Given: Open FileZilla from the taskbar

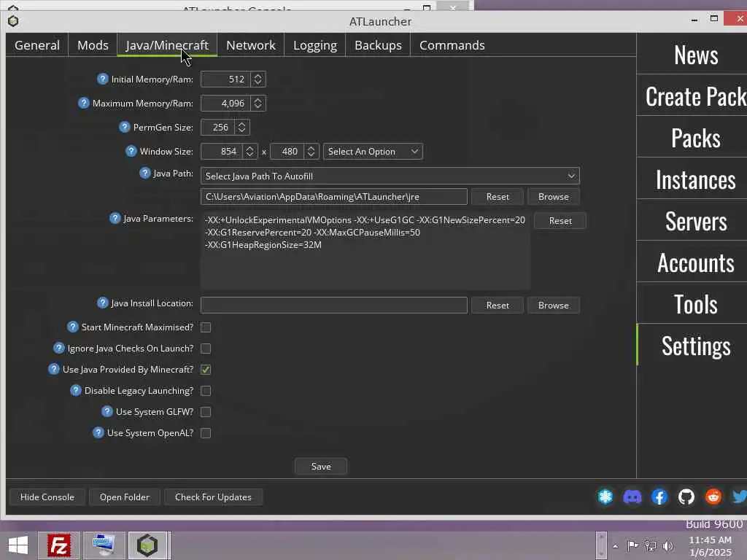Looking at the screenshot, I should (59, 545).
